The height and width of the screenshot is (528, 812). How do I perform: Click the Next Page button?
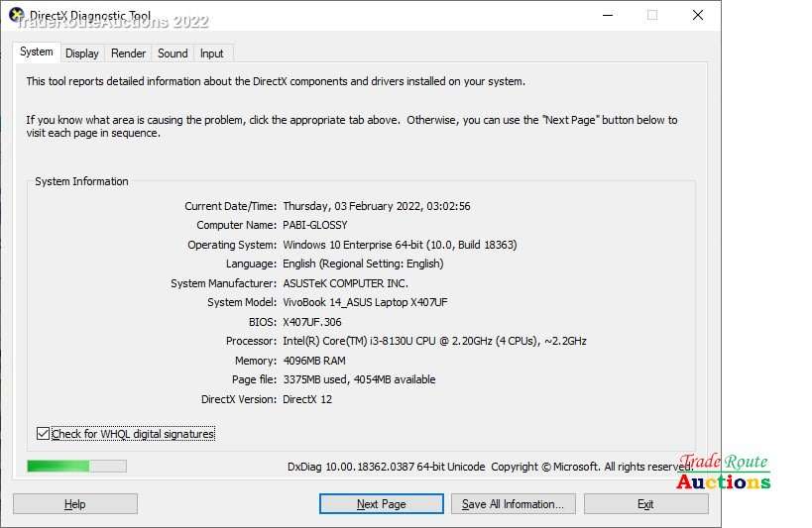pos(381,504)
